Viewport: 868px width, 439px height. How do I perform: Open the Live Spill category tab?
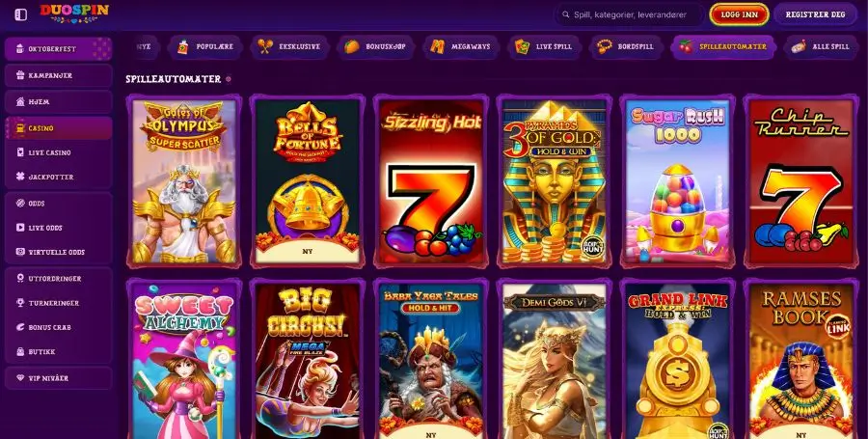coord(544,47)
